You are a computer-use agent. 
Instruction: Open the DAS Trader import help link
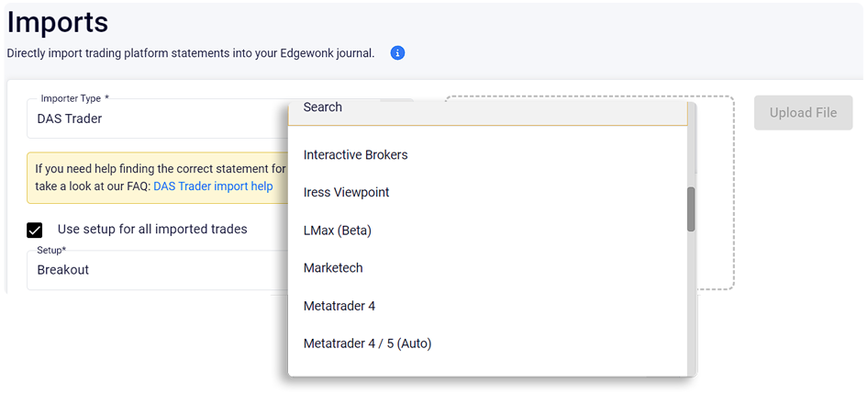pos(213,186)
